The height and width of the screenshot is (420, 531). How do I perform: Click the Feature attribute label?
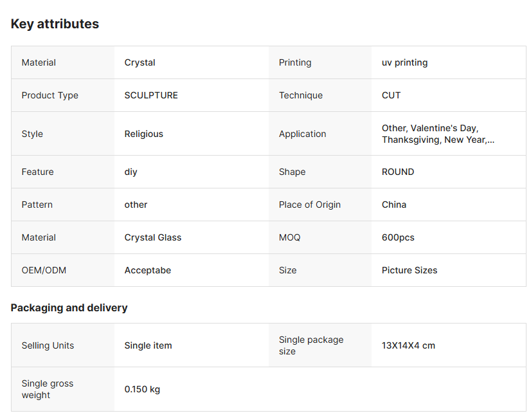38,172
